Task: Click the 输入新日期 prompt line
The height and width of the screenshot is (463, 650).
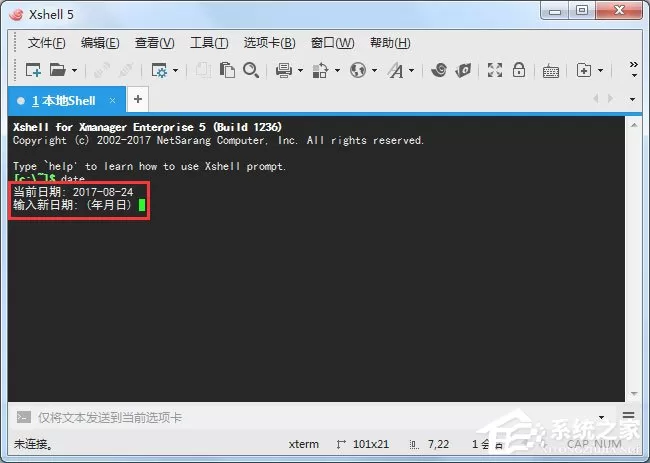Action: click(73, 205)
